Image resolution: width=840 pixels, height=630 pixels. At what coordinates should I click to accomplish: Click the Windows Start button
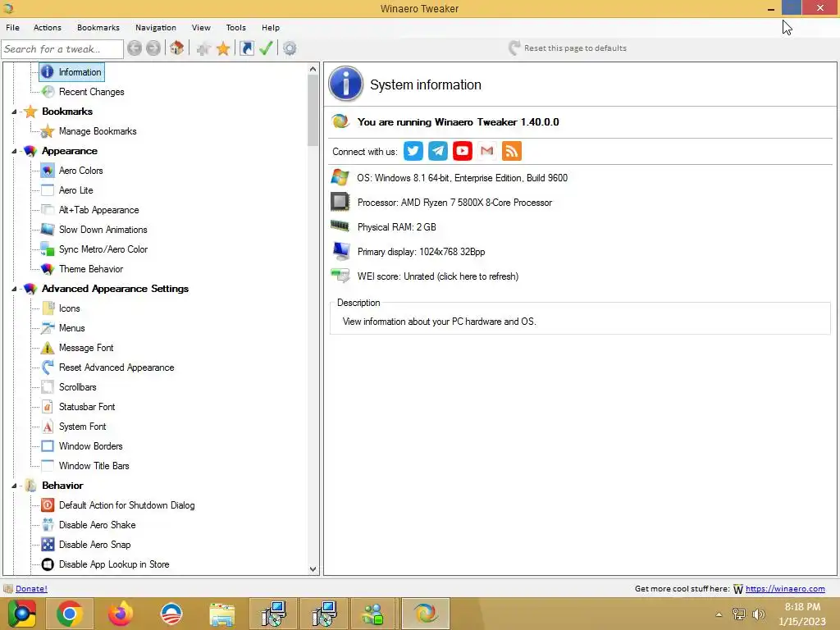[x=21, y=614]
